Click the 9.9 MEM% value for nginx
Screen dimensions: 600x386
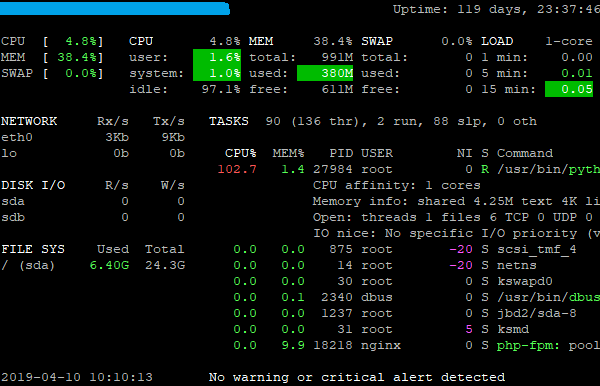(x=293, y=345)
